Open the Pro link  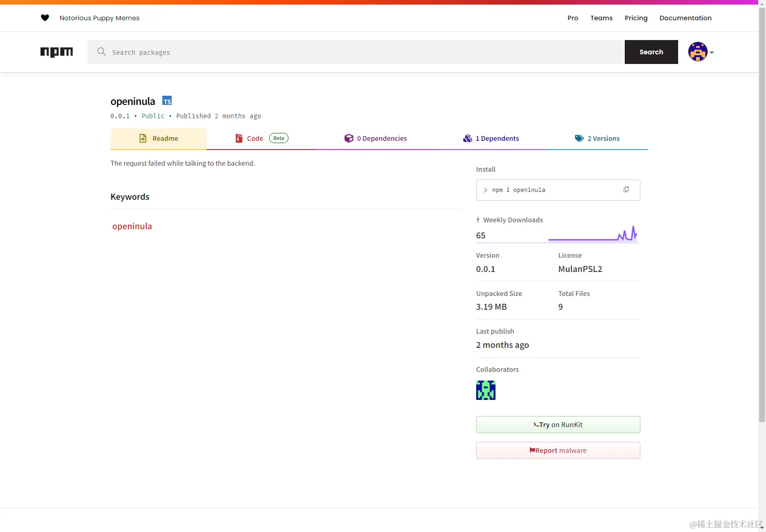pyautogui.click(x=573, y=18)
